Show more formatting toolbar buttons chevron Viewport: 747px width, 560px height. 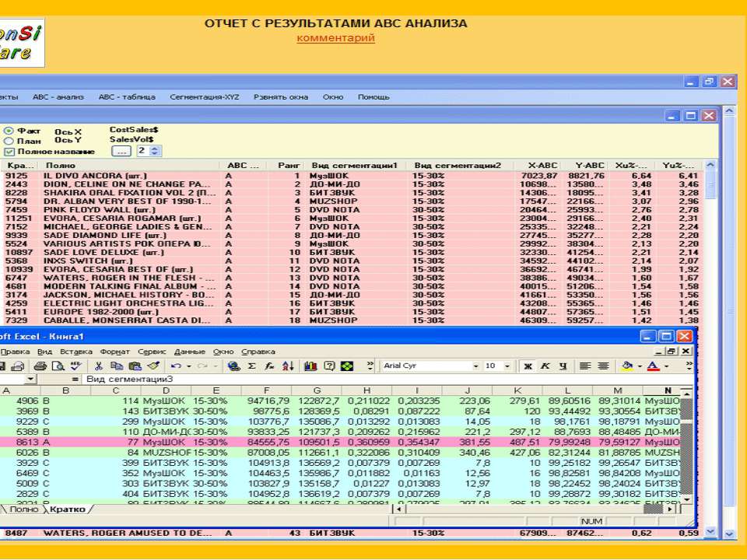[x=689, y=366]
